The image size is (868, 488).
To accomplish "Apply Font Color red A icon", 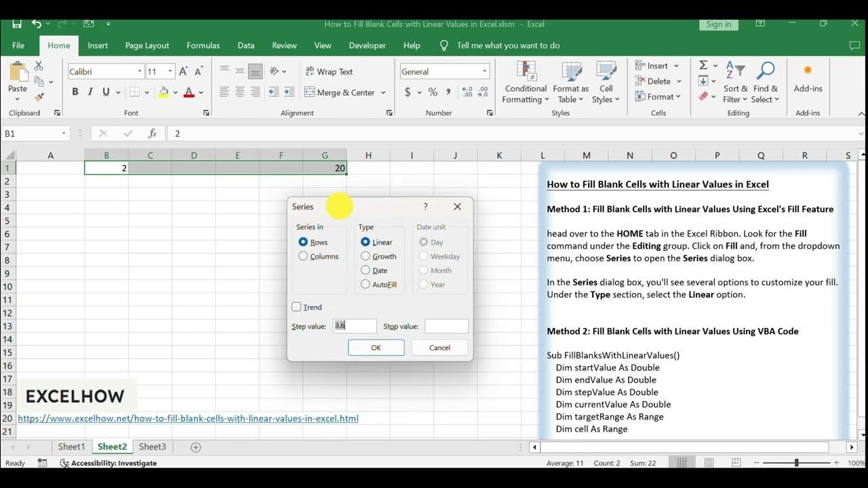I will [x=189, y=92].
